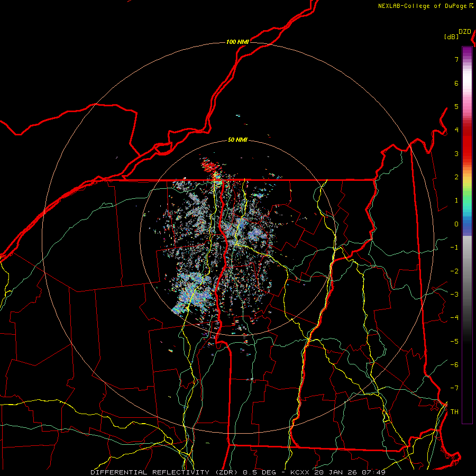Click the TH threshold label

point(454,411)
